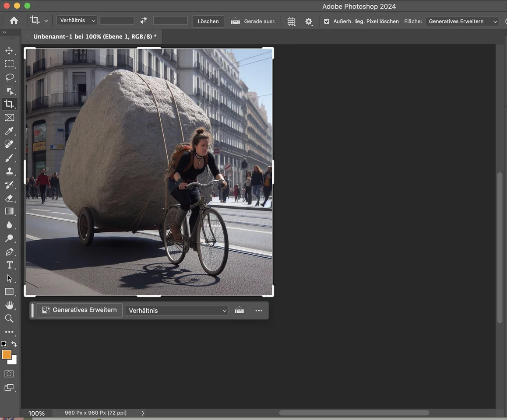Select the Brush tool
This screenshot has width=507, height=420.
tap(9, 157)
